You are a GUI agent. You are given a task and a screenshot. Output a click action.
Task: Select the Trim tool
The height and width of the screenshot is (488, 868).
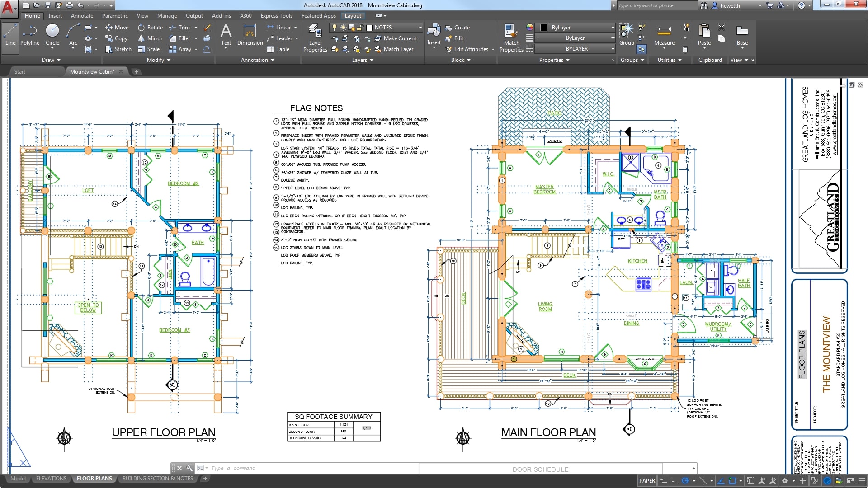(179, 28)
